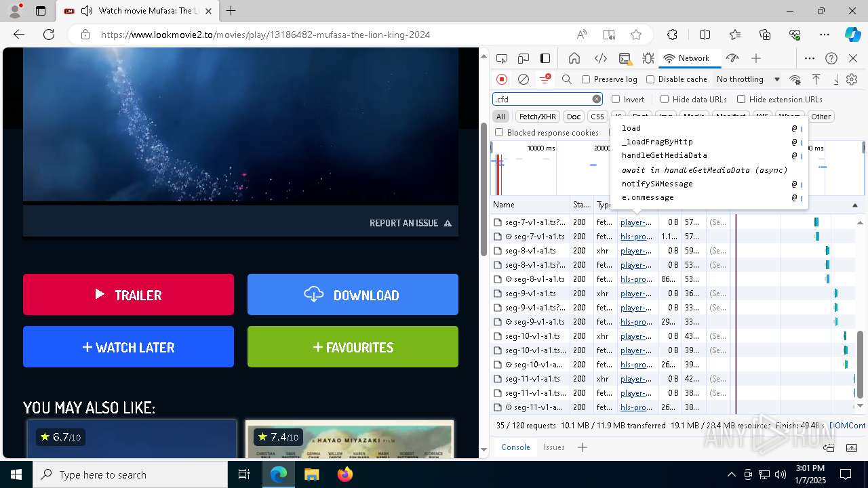
Task: Toggle the network filter bar icon
Action: pos(545,79)
